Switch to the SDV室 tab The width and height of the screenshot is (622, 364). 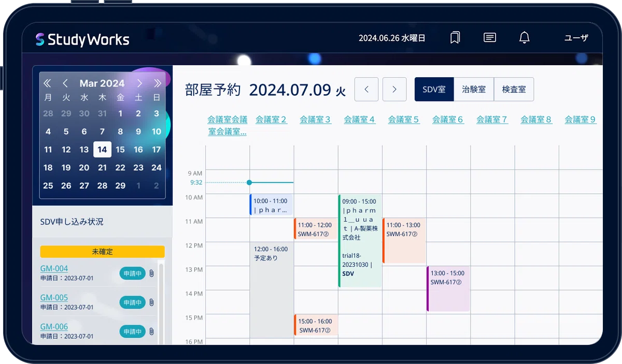click(434, 90)
